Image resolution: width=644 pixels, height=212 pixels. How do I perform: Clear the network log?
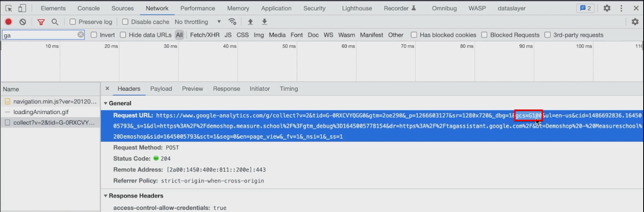(x=23, y=22)
